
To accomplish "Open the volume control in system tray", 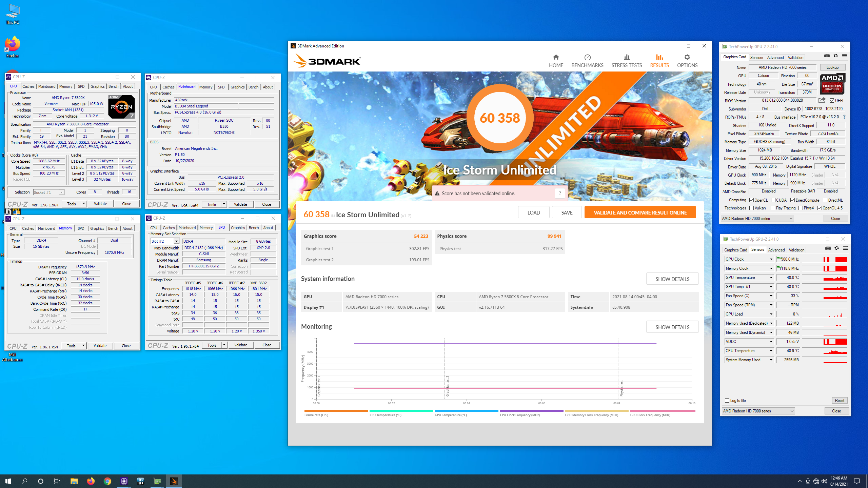I will pyautogui.click(x=824, y=481).
